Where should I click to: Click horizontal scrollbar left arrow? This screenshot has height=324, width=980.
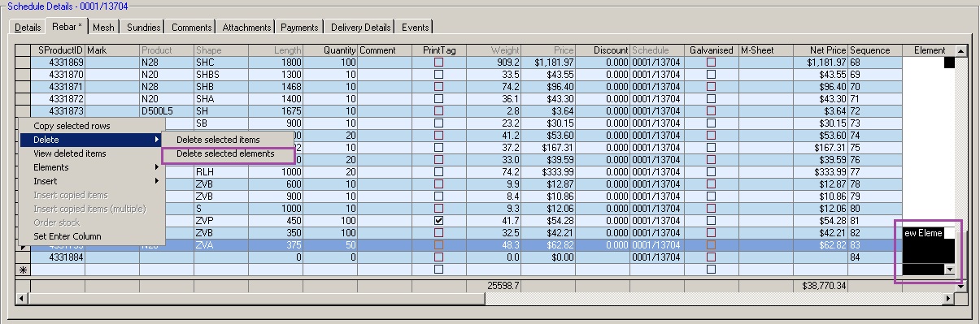tap(22, 299)
